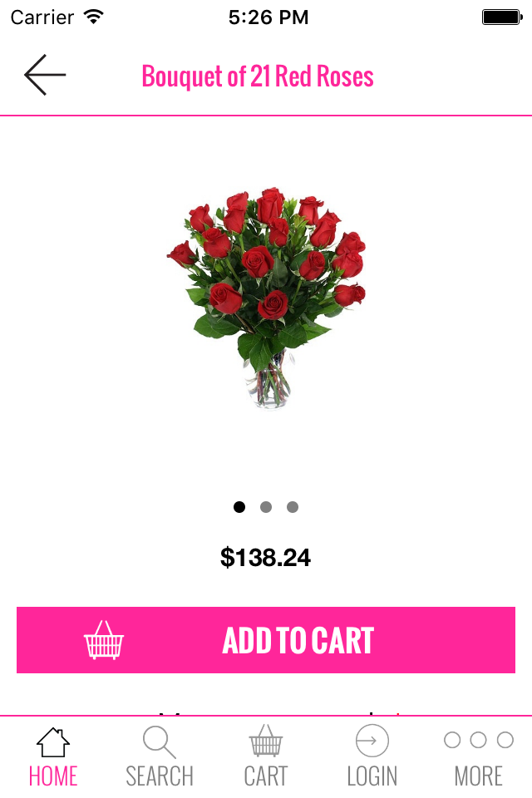
Task: Tap the red roses bouquet image
Action: tap(266, 298)
